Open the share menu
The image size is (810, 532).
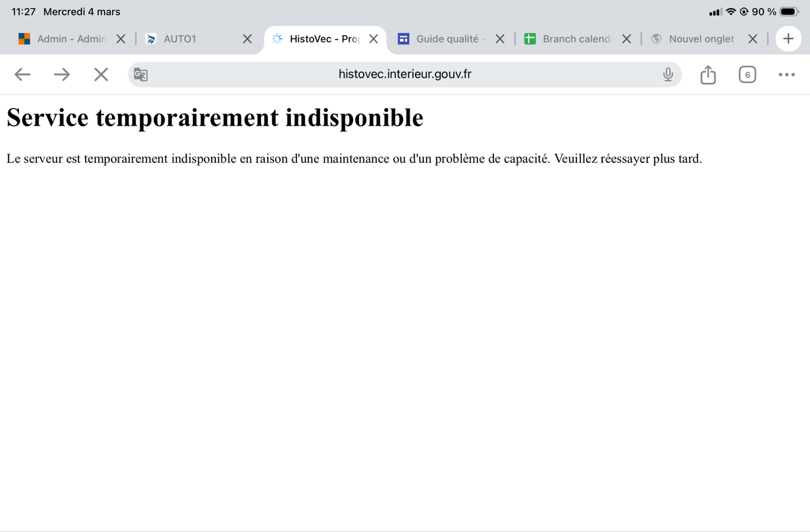pos(707,75)
